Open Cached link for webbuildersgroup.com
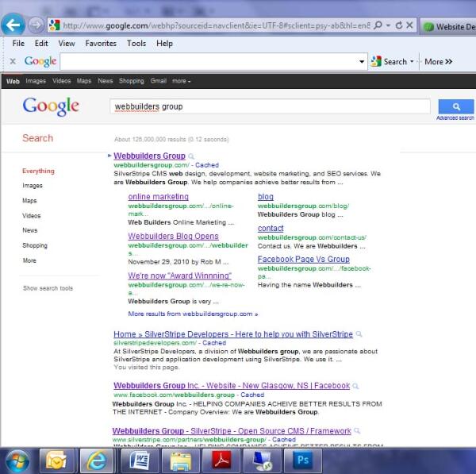The image size is (476, 474). (207, 165)
